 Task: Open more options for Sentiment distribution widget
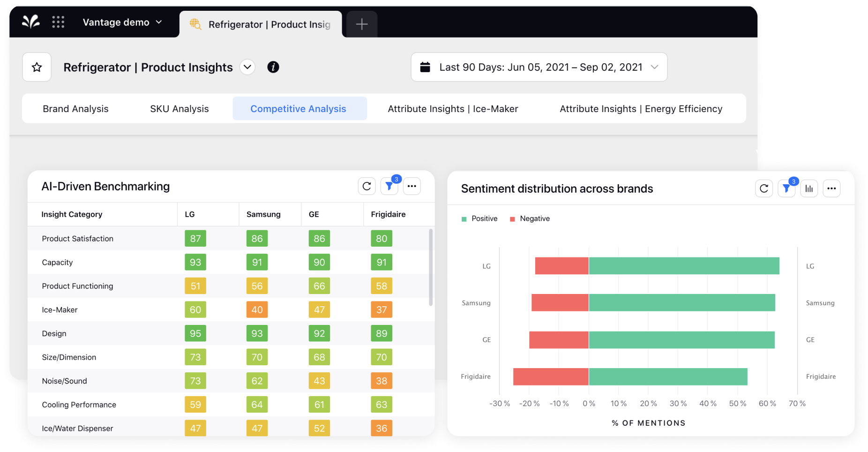click(x=831, y=188)
